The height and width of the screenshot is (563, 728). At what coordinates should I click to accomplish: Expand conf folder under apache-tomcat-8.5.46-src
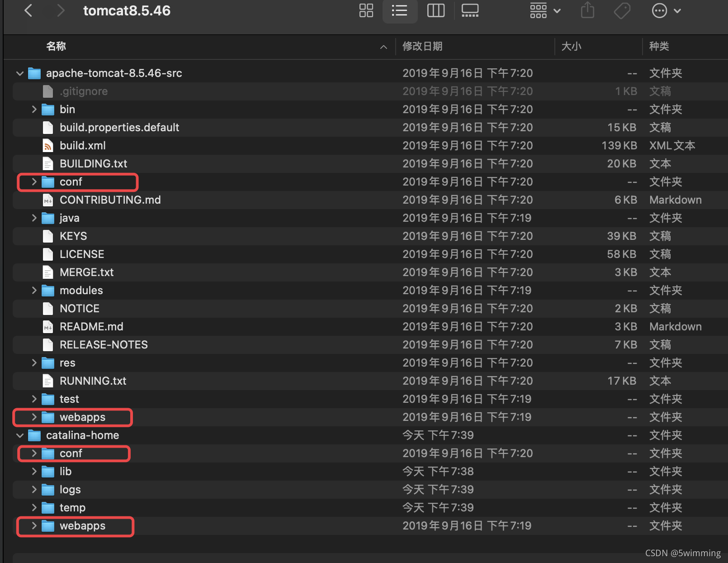point(34,181)
